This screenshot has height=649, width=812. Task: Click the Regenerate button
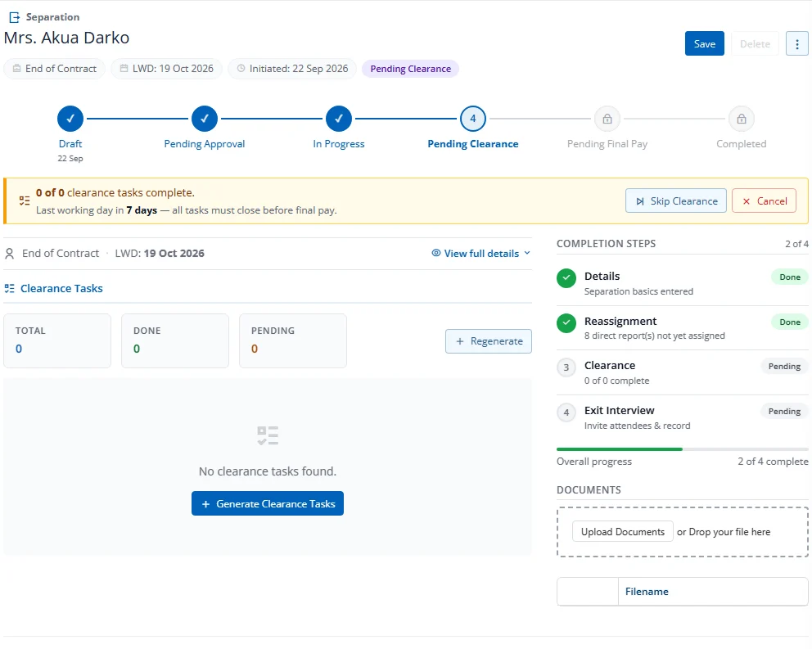click(489, 341)
